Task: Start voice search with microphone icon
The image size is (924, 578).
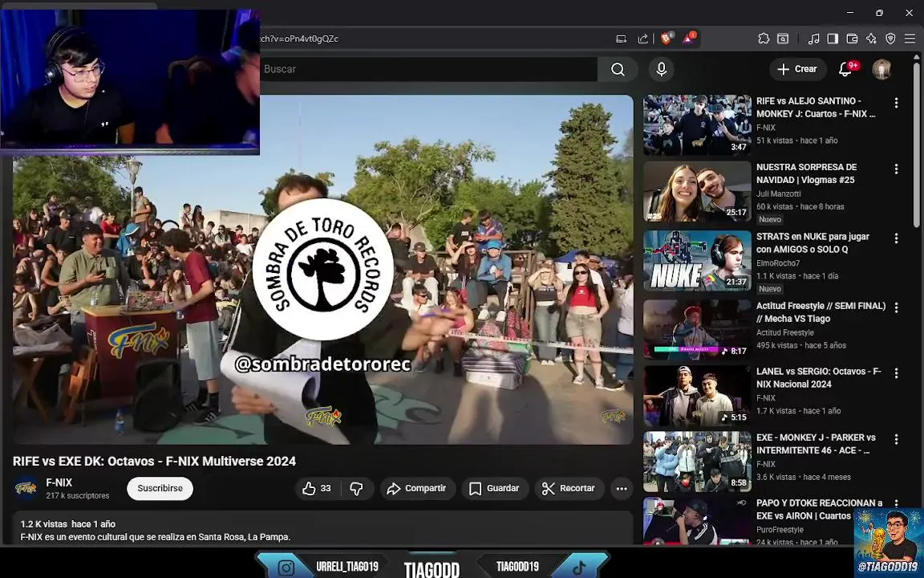Action: (661, 69)
